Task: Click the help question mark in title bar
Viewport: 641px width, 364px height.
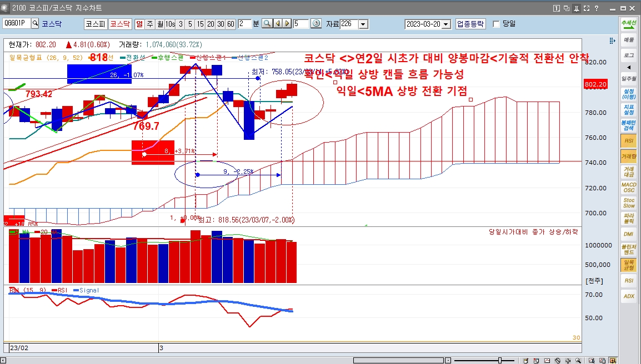Action: [596, 8]
